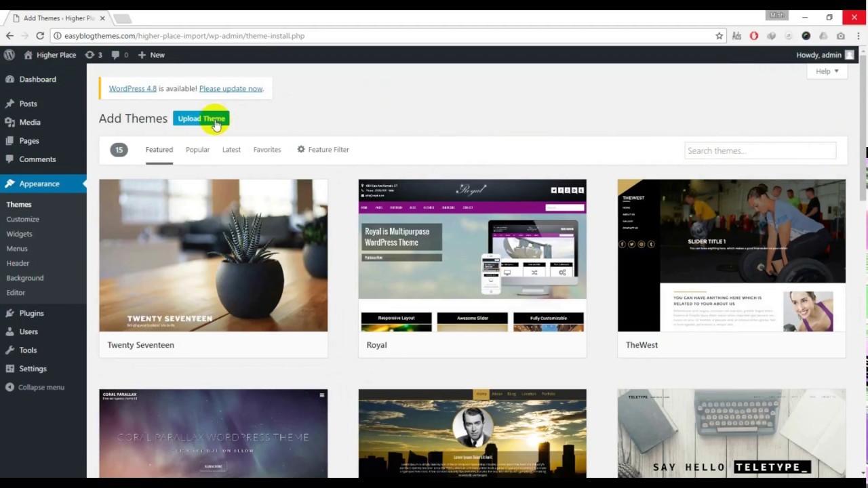Open the comments bubble in admin bar
Image resolution: width=868 pixels, height=488 pixels.
point(119,55)
